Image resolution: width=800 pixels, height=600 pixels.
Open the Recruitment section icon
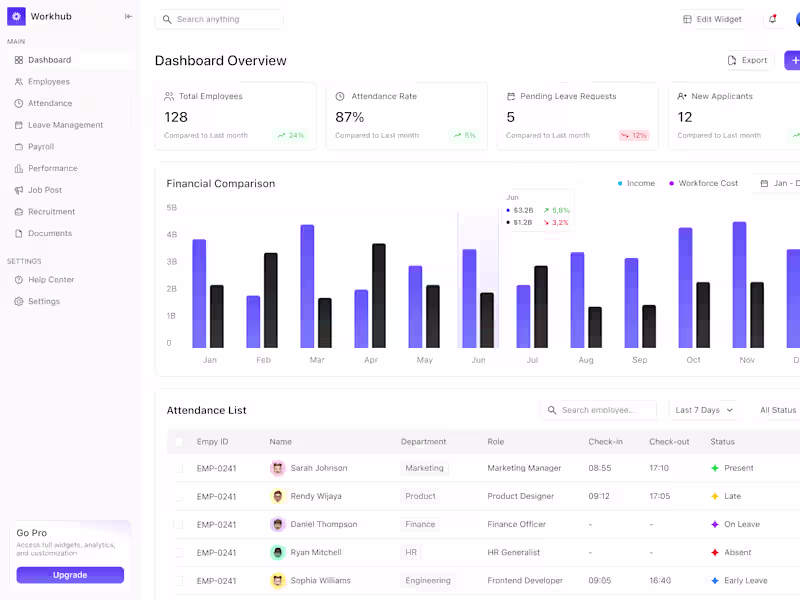click(18, 211)
